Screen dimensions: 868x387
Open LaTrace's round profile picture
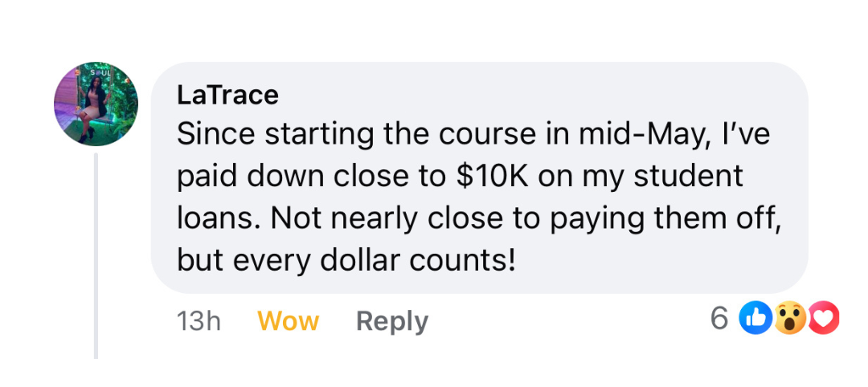click(96, 104)
